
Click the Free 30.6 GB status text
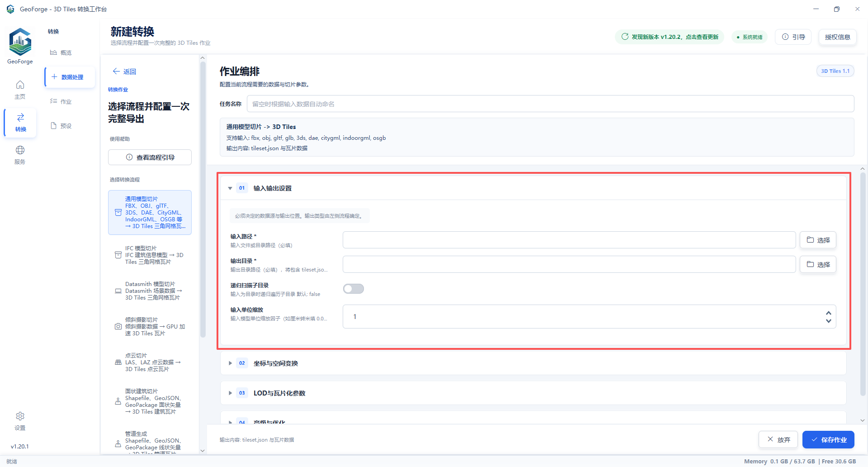pyautogui.click(x=839, y=461)
